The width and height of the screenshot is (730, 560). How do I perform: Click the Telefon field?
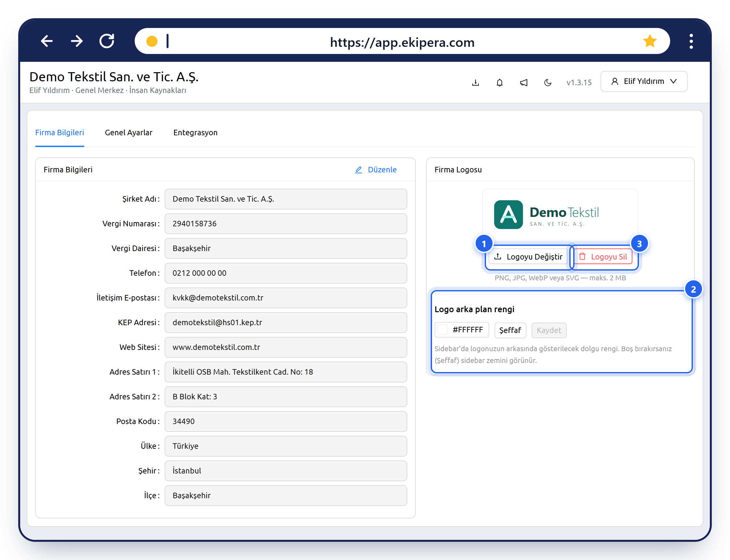pos(286,273)
